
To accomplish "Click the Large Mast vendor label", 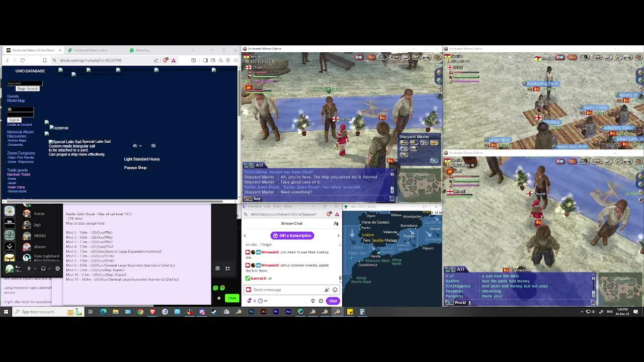I will point(499,140).
